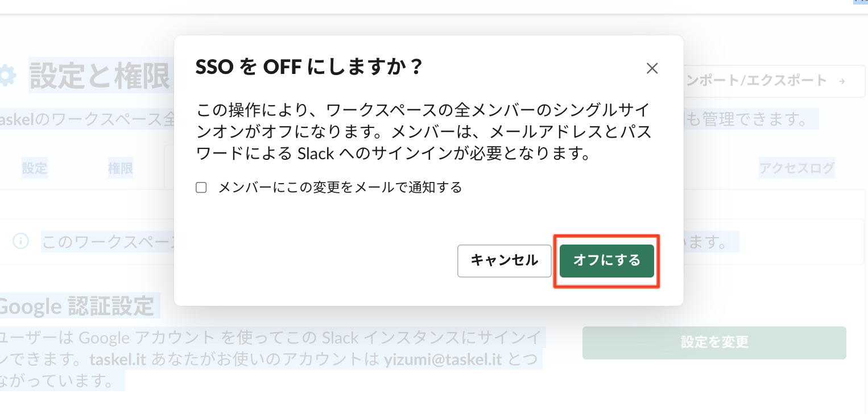Viewport: 868px width, 414px height.
Task: Open the 権限 tab
Action: click(120, 168)
